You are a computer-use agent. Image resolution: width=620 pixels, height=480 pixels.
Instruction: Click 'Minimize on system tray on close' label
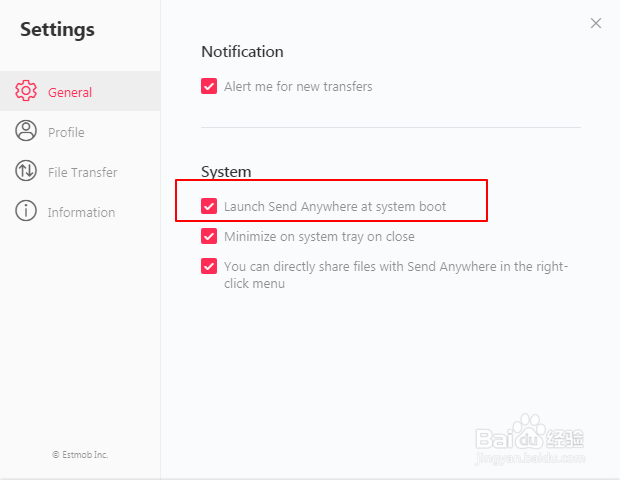pos(319,236)
